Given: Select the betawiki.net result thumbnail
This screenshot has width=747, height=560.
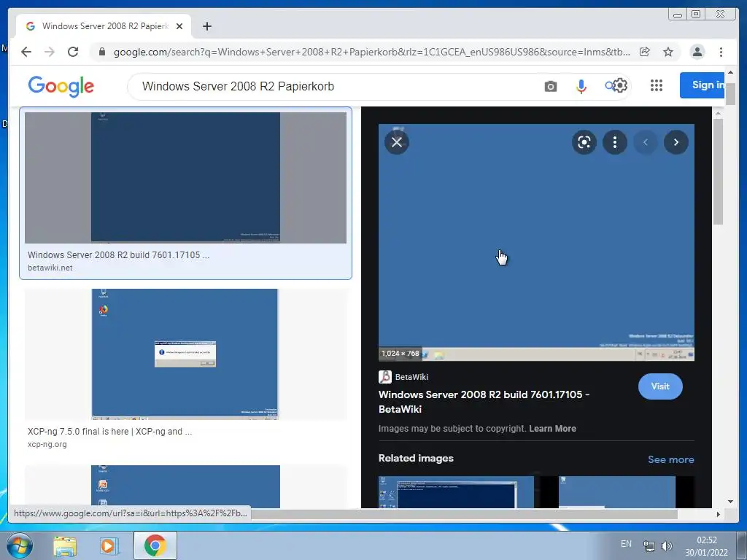Looking at the screenshot, I should pos(185,178).
